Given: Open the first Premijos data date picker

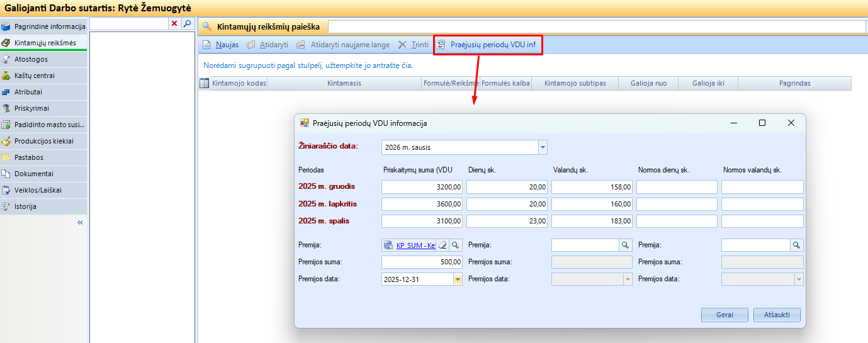Looking at the screenshot, I should 458,279.
